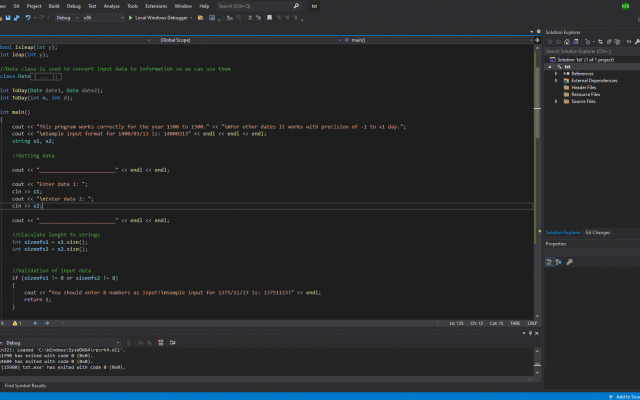Screen dimensions: 640x400
Task: Click the Save icon in toolbar
Action: 8,18
